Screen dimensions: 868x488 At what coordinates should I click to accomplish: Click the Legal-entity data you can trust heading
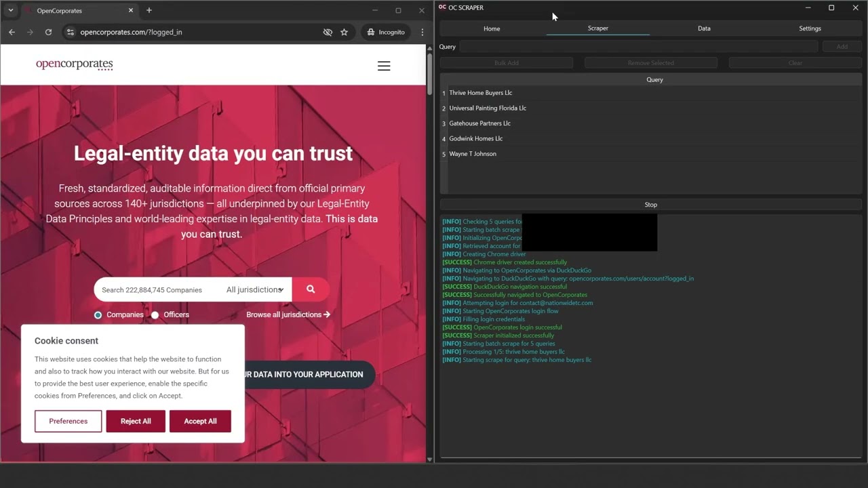click(213, 153)
